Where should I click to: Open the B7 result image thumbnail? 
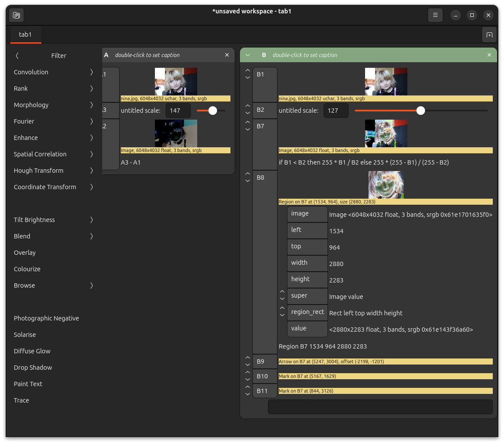tap(386, 133)
